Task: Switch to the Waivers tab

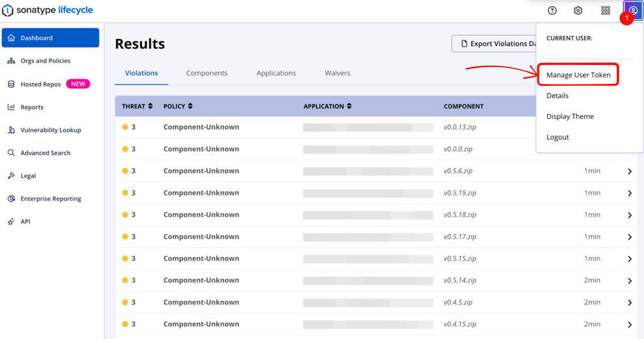Action: (x=337, y=73)
